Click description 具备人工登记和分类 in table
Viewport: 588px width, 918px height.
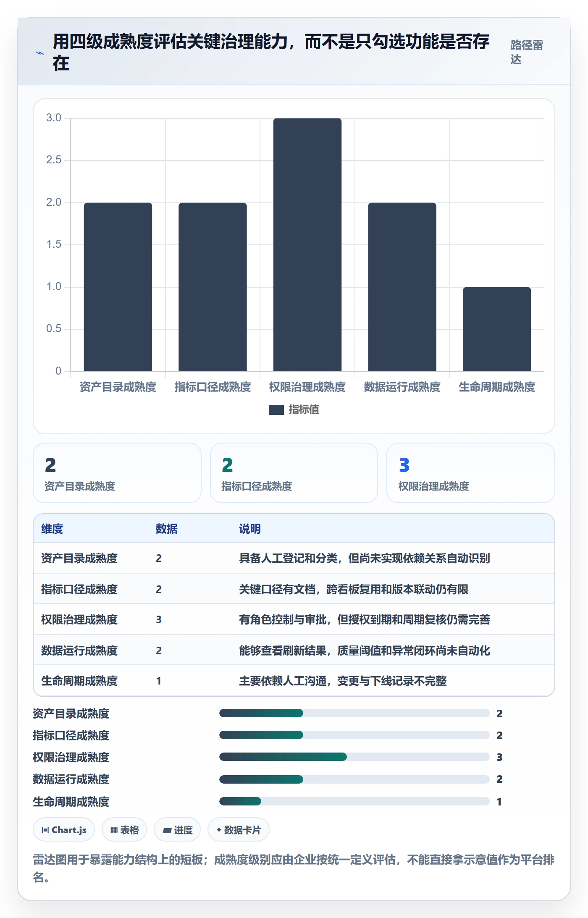pos(365,559)
